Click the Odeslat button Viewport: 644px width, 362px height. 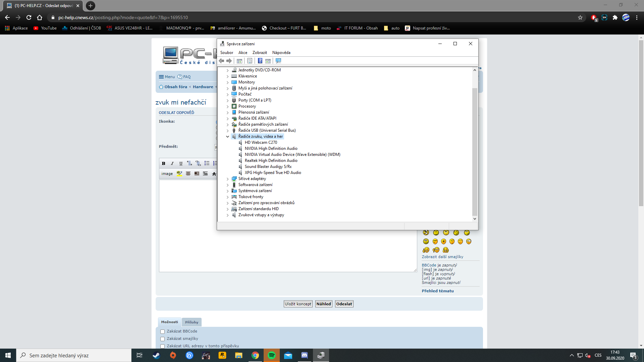tap(344, 304)
